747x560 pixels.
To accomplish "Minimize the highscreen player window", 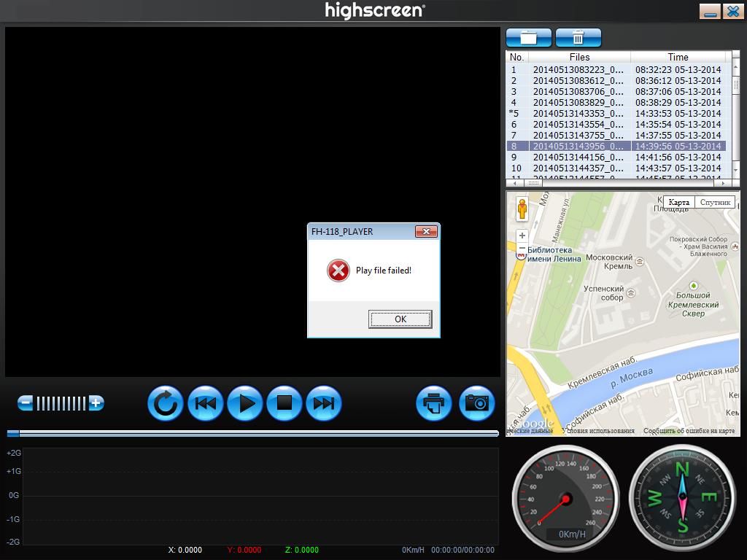I will point(710,12).
